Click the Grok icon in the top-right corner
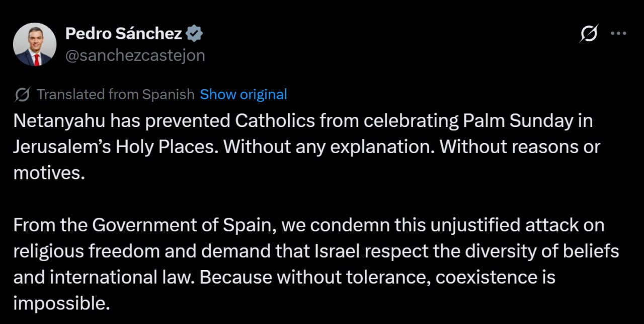 point(589,34)
